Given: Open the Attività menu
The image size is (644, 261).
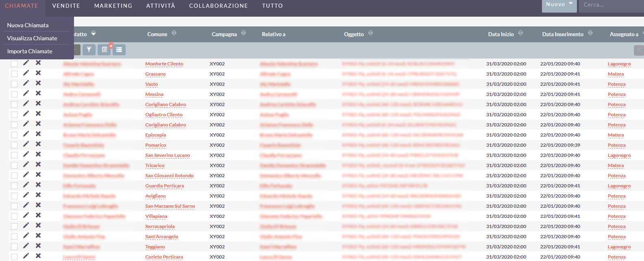Looking at the screenshot, I should (x=161, y=6).
